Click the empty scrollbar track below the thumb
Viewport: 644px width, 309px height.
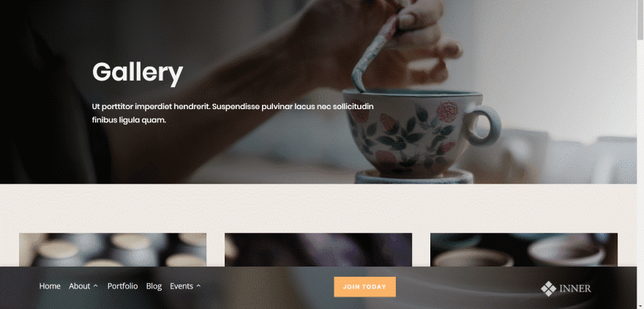point(640,173)
